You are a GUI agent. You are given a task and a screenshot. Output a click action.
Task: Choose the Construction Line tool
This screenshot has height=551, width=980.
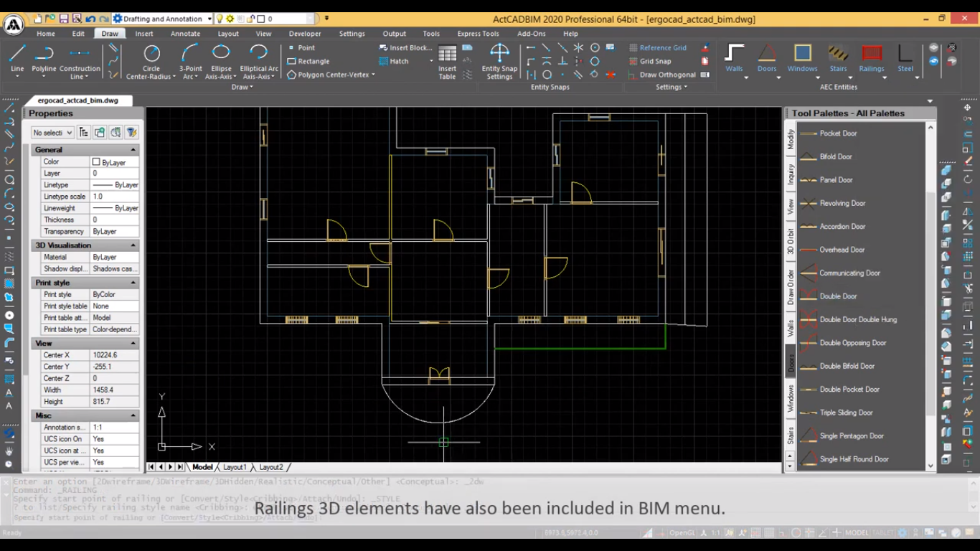[80, 61]
